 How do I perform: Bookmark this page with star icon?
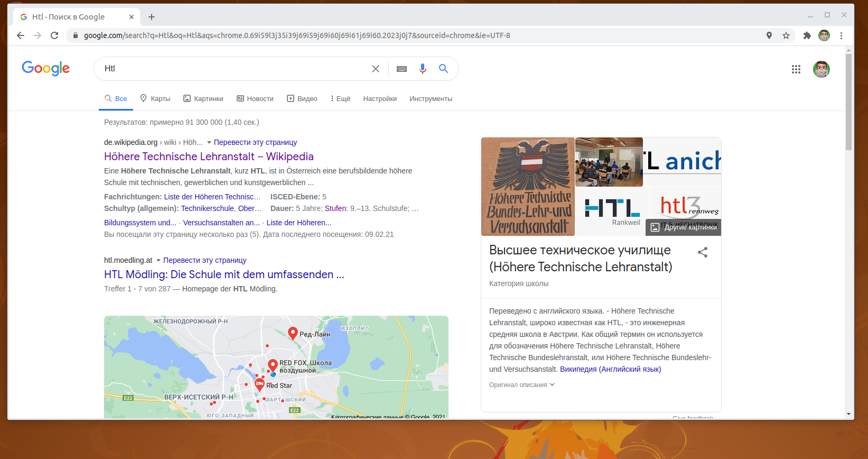tap(786, 35)
